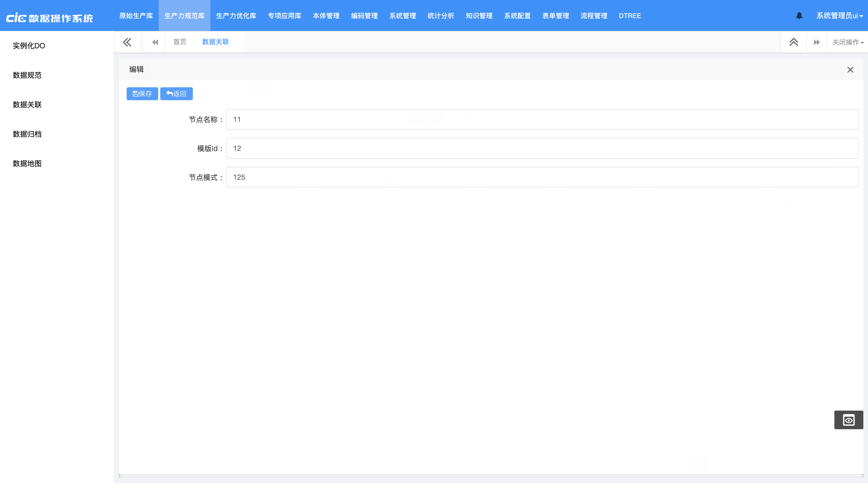Screen dimensions: 868x501
Task: Focus the 模版id input field
Action: click(542, 148)
